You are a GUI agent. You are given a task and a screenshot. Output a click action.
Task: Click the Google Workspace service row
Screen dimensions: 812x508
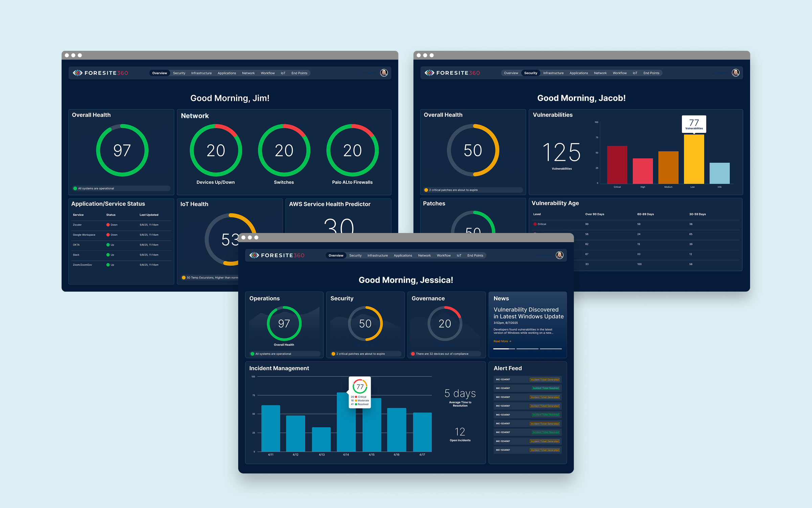121,235
